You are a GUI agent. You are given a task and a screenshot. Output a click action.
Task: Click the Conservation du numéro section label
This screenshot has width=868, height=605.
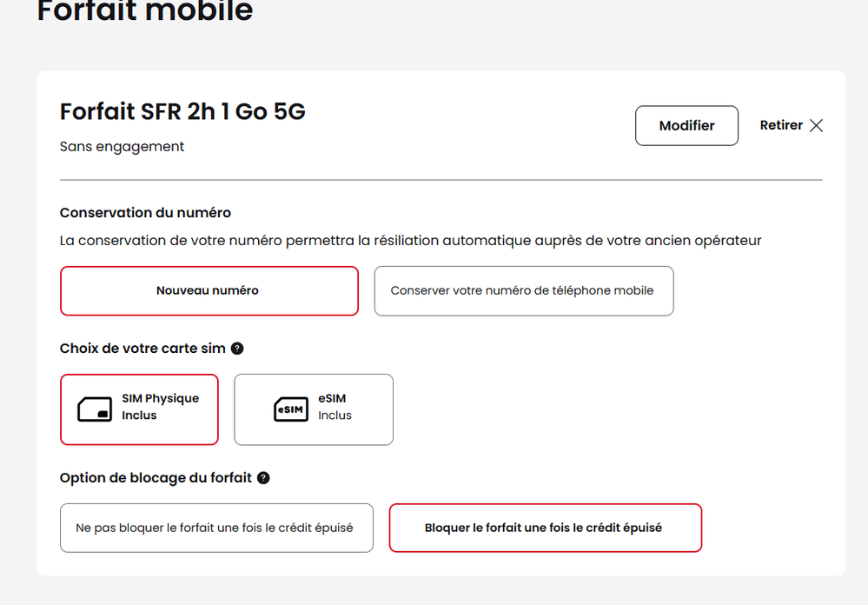[145, 212]
